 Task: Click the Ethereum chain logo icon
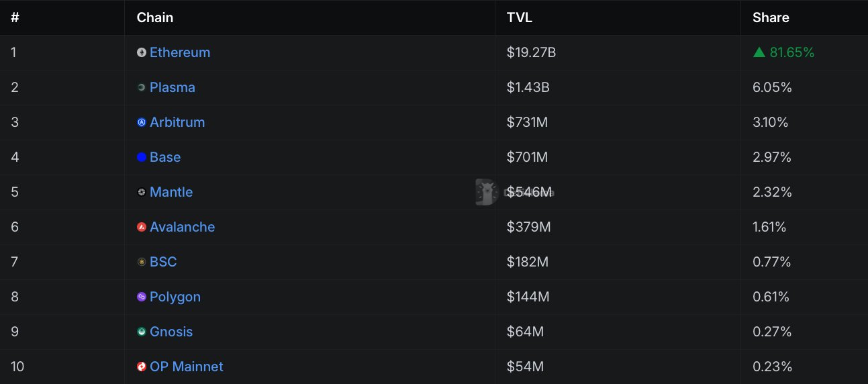(142, 52)
